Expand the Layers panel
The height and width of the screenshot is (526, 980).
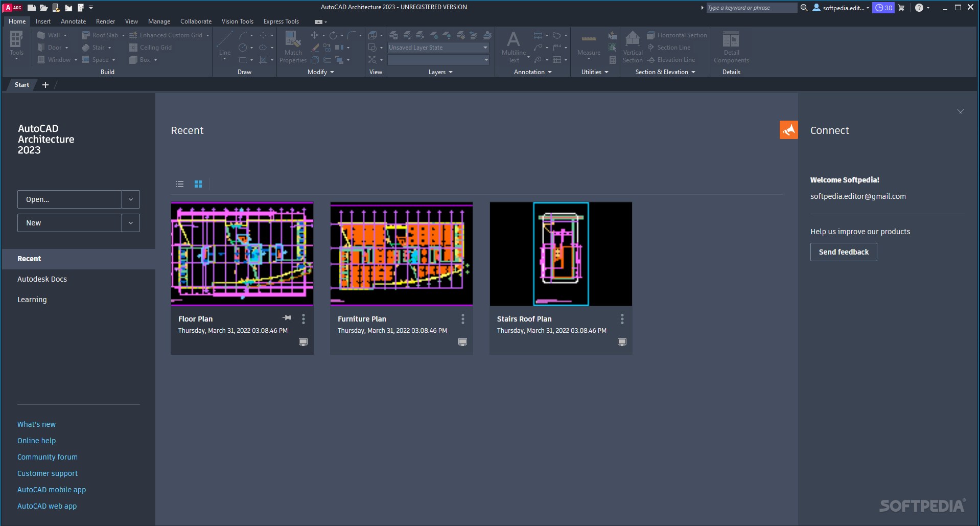(440, 72)
